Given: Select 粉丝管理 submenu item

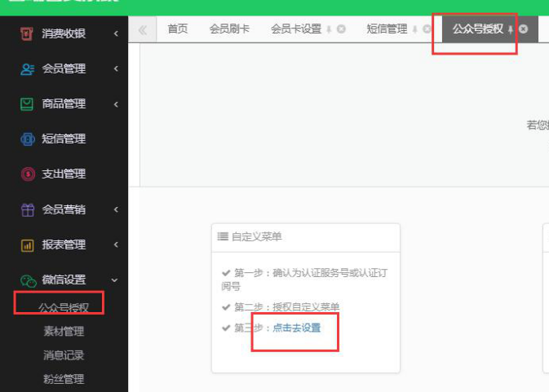Looking at the screenshot, I should (64, 379).
